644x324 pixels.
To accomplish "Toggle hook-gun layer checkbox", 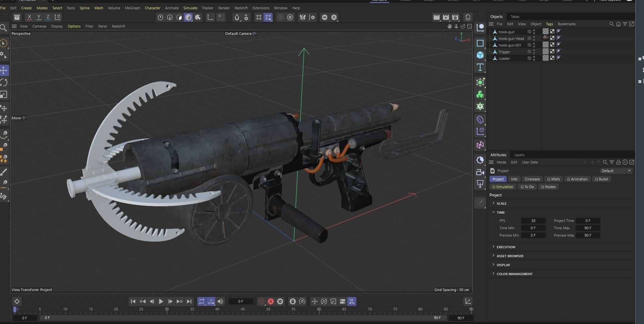I will pos(529,32).
